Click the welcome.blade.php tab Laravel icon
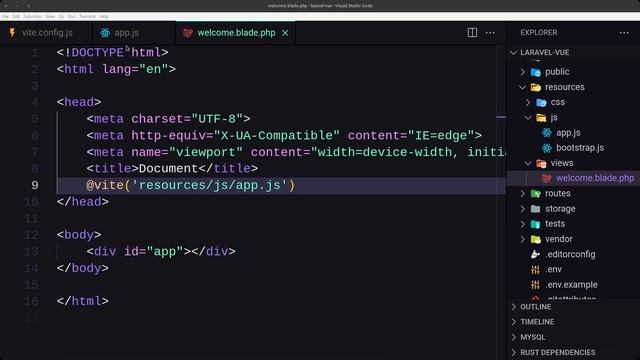The height and width of the screenshot is (360, 640). click(188, 33)
